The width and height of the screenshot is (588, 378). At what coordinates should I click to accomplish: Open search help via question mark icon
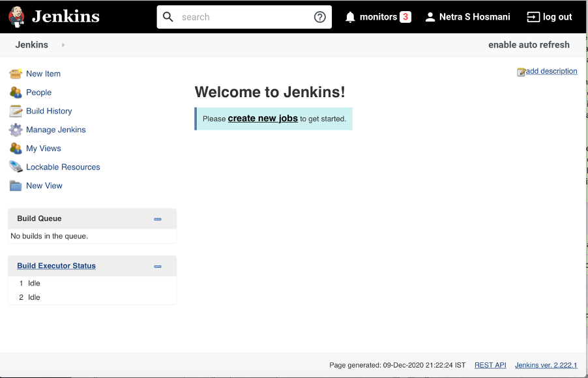pos(319,16)
